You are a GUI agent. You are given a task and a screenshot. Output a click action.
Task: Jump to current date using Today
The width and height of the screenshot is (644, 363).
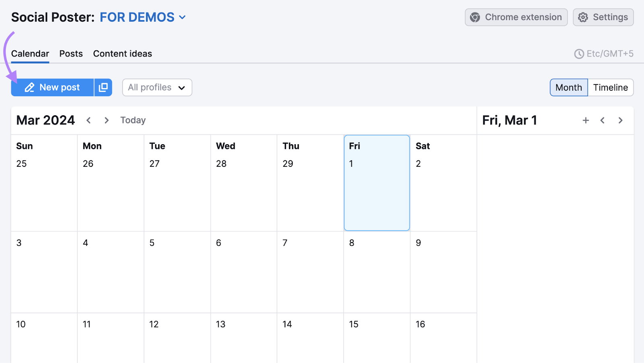[133, 120]
